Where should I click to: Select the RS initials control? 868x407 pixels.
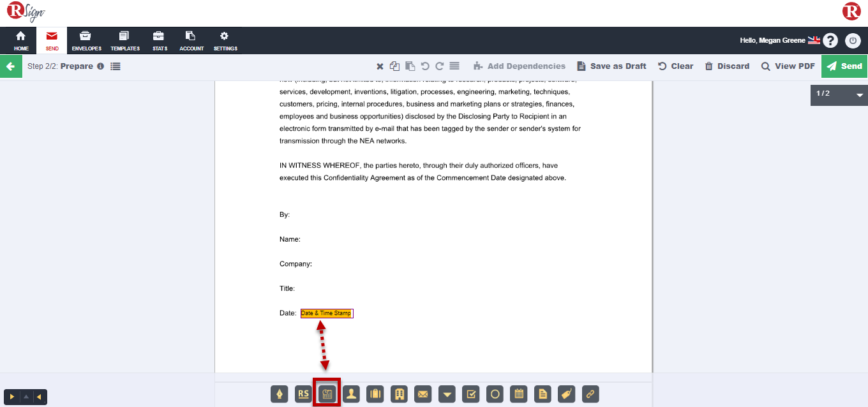[x=303, y=394]
